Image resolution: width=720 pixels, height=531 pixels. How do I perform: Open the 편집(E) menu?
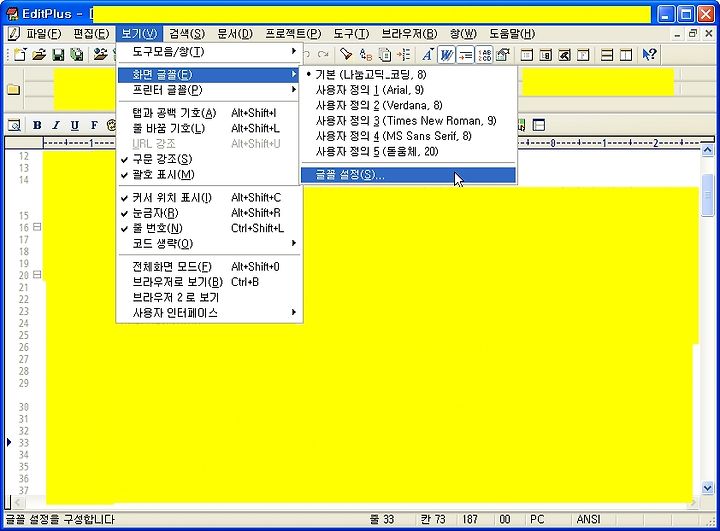(91, 34)
